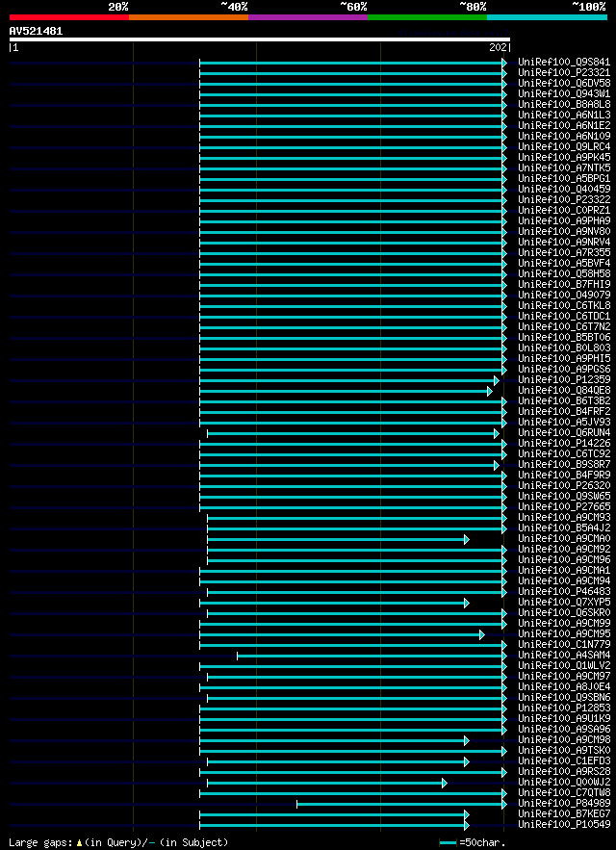Click the alignment bar for UniRef100_P84989

[x=401, y=804]
